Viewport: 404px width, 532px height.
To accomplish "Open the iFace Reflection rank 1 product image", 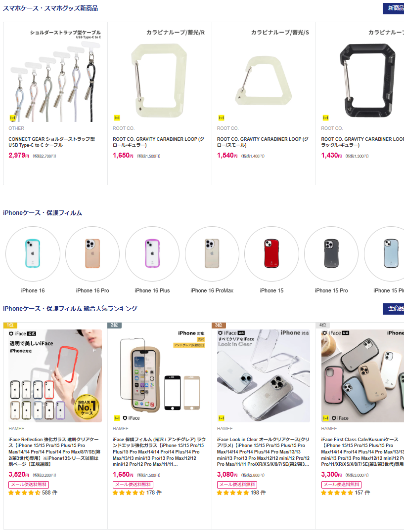I will (55, 376).
